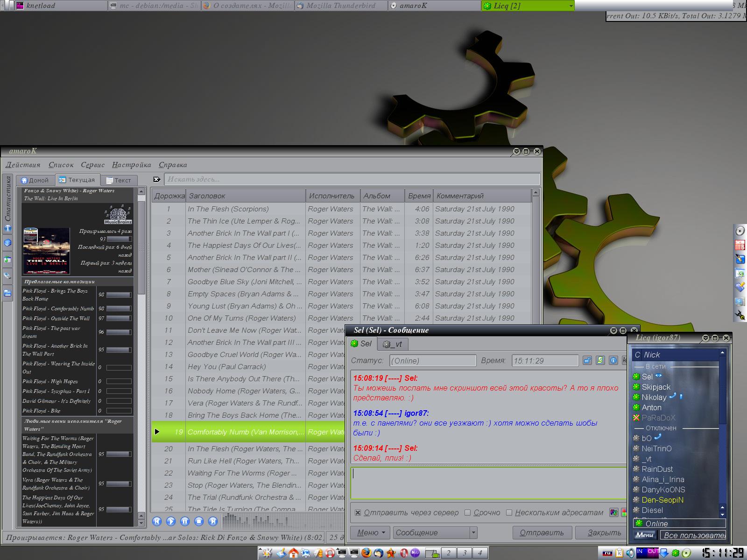Open the home folder icon in bottom panel
This screenshot has width=747, height=560.
pyautogui.click(x=293, y=553)
